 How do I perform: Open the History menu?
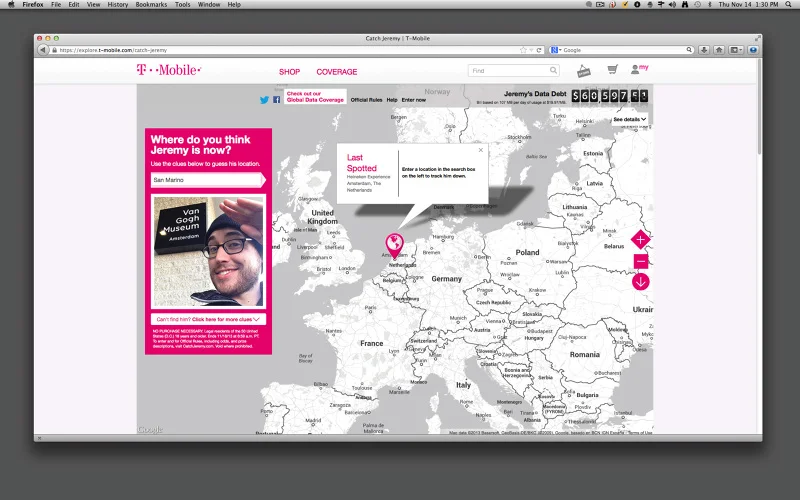click(x=118, y=5)
